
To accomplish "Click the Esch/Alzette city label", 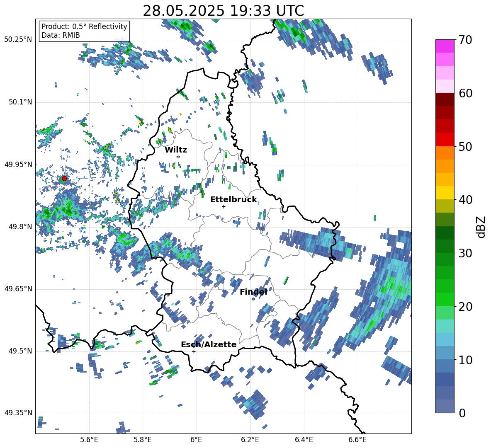I will [x=209, y=344].
